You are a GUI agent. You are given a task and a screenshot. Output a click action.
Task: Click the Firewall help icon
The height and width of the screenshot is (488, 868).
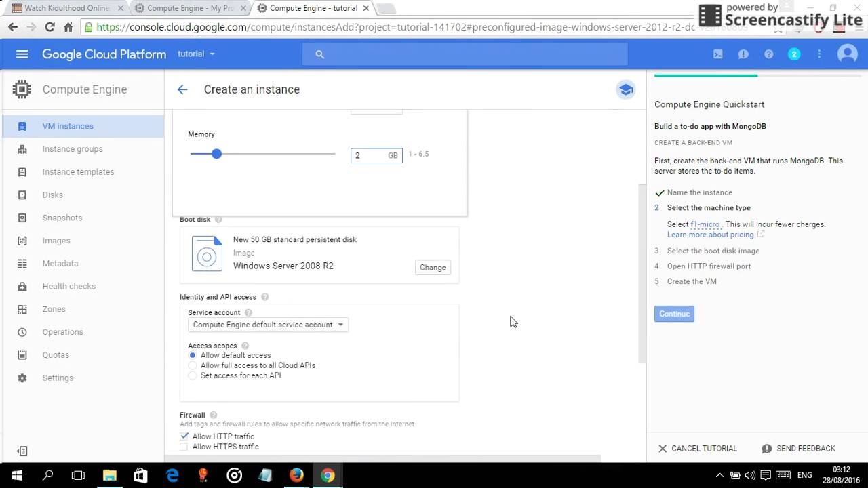(x=213, y=415)
